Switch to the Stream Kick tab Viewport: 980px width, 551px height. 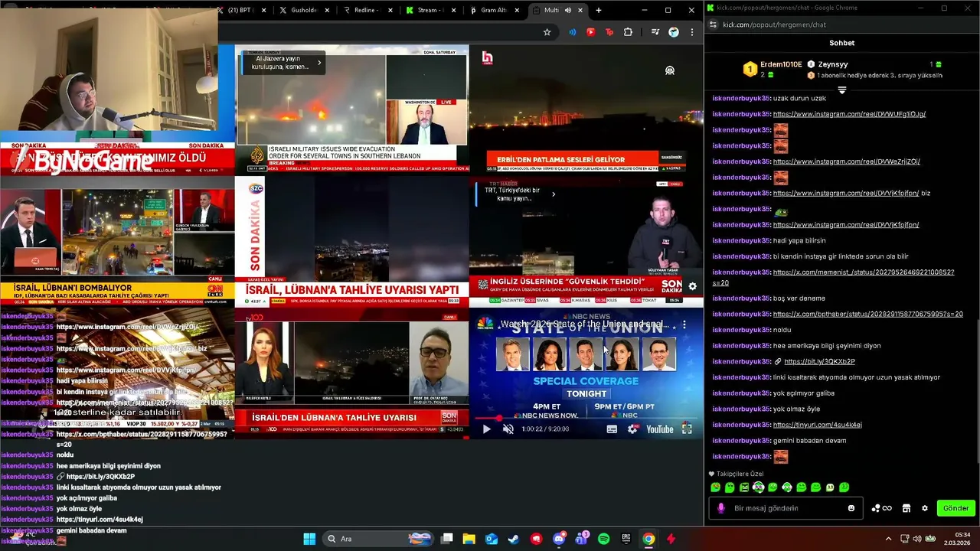click(x=431, y=10)
